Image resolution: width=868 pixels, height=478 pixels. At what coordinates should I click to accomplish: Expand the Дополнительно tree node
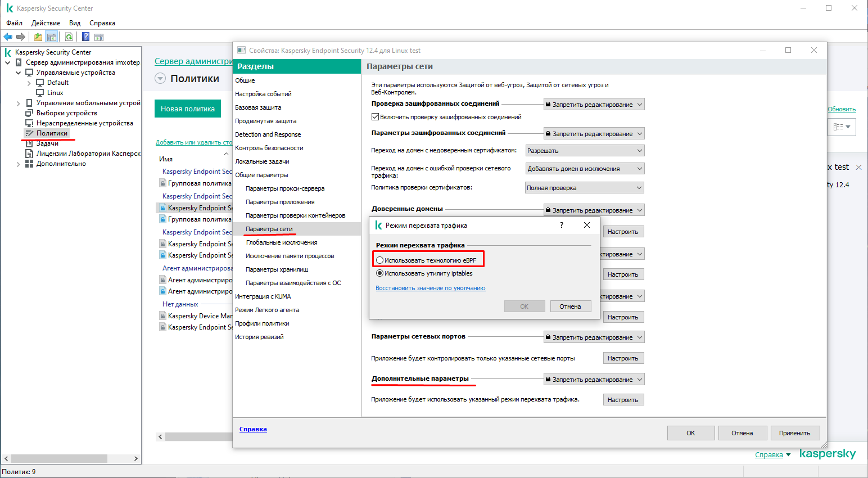(x=19, y=164)
